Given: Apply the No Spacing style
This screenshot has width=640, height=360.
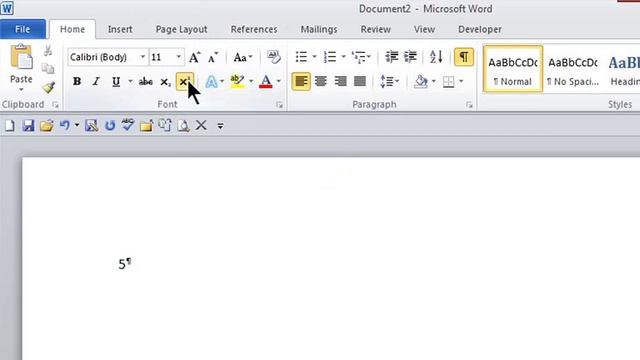Looking at the screenshot, I should pos(573,69).
